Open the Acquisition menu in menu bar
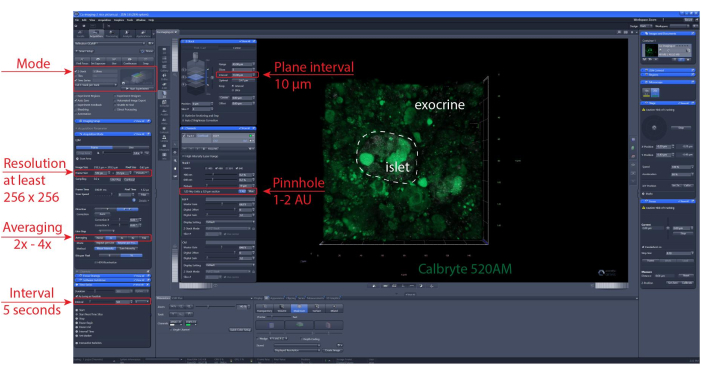Image resolution: width=701 pixels, height=376 pixels. coord(105,20)
